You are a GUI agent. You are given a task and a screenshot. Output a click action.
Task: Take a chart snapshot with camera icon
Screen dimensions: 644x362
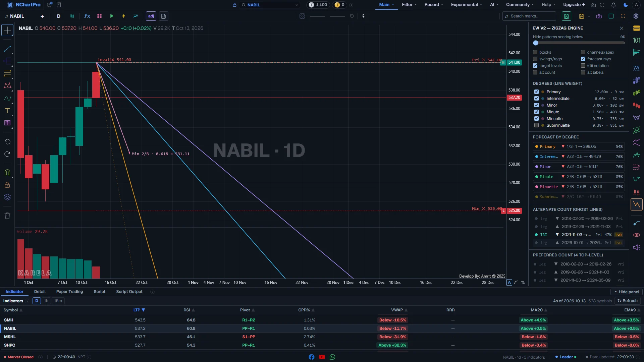point(599,16)
